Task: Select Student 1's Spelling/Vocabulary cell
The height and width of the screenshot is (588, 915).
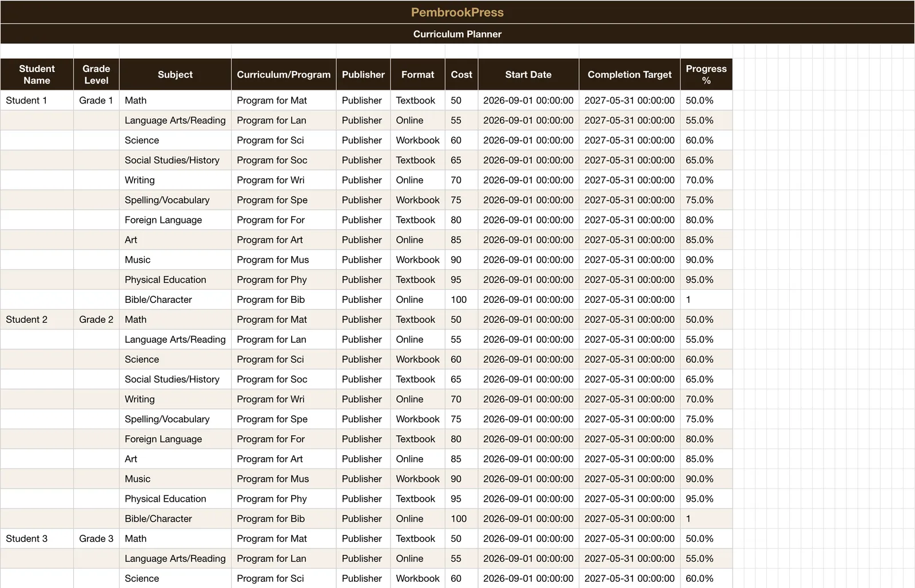Action: (x=175, y=200)
